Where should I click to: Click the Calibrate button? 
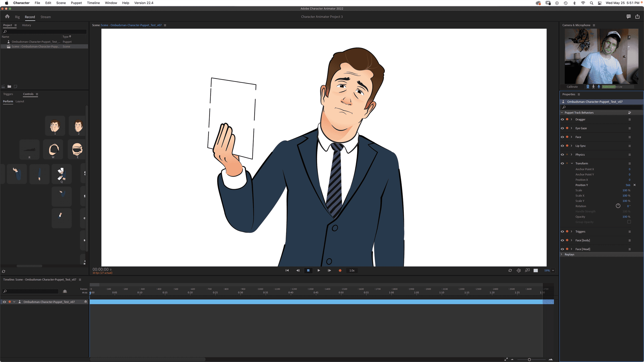pos(572,87)
